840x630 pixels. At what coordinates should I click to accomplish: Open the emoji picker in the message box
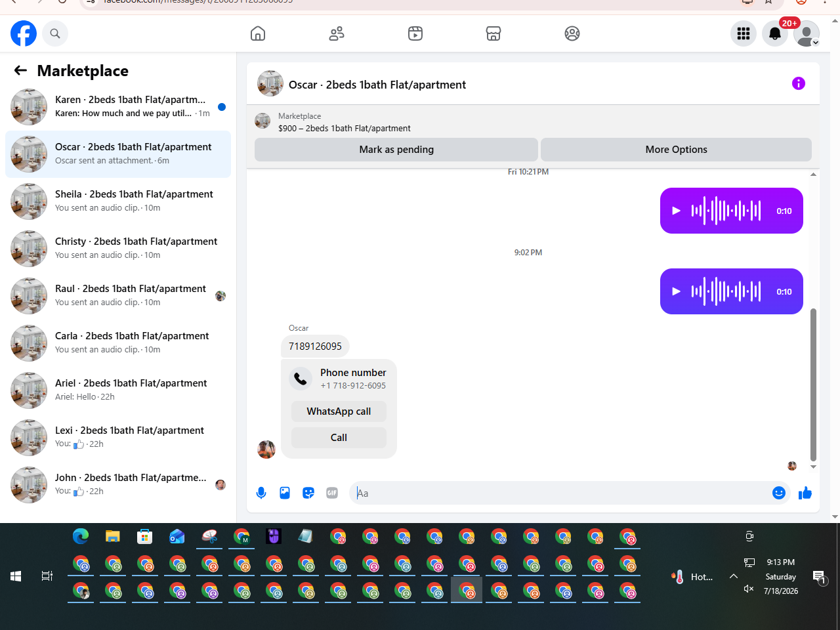[779, 493]
